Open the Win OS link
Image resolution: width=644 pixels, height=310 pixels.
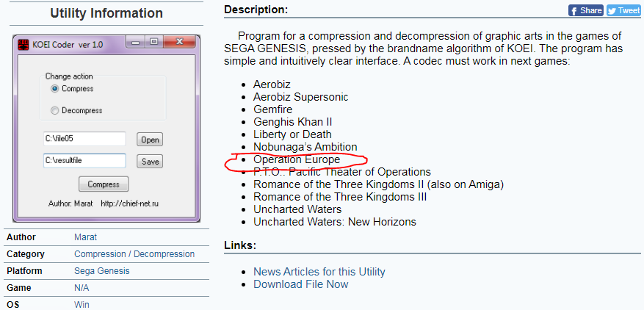click(82, 305)
